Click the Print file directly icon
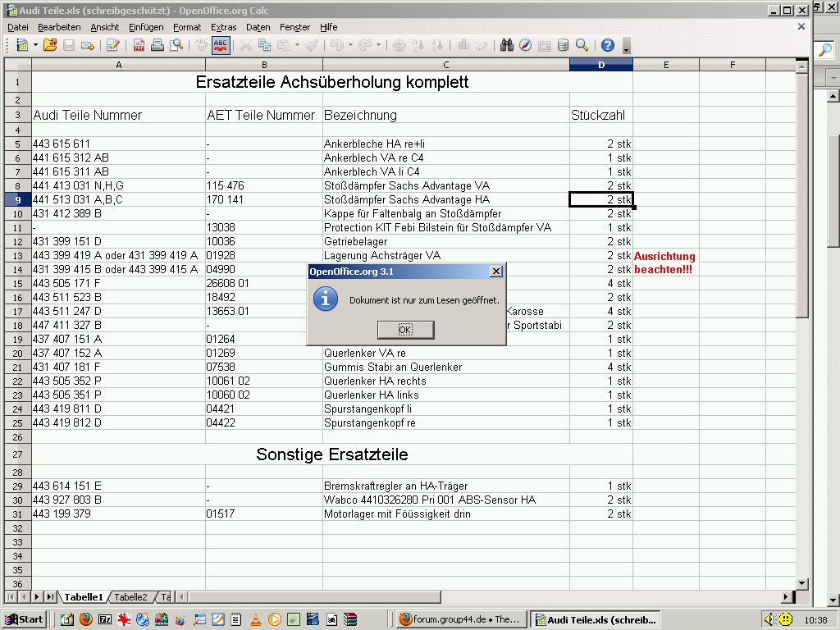 [x=157, y=45]
